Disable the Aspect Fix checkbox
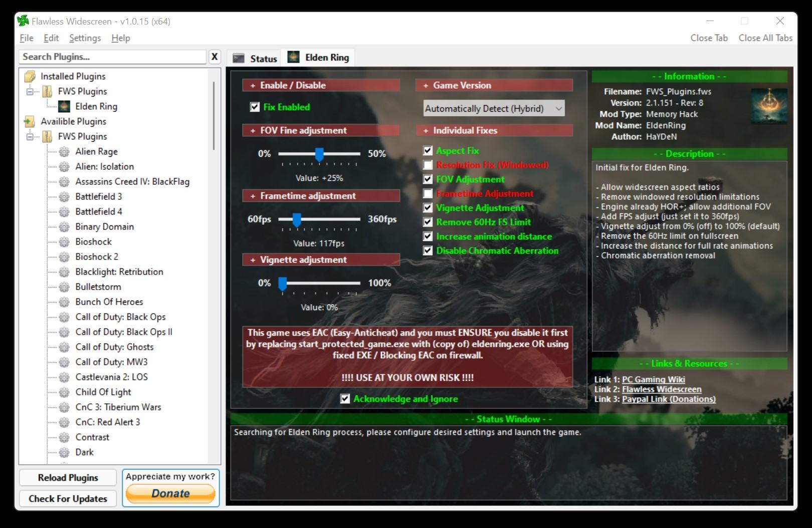The width and height of the screenshot is (812, 528). click(428, 150)
